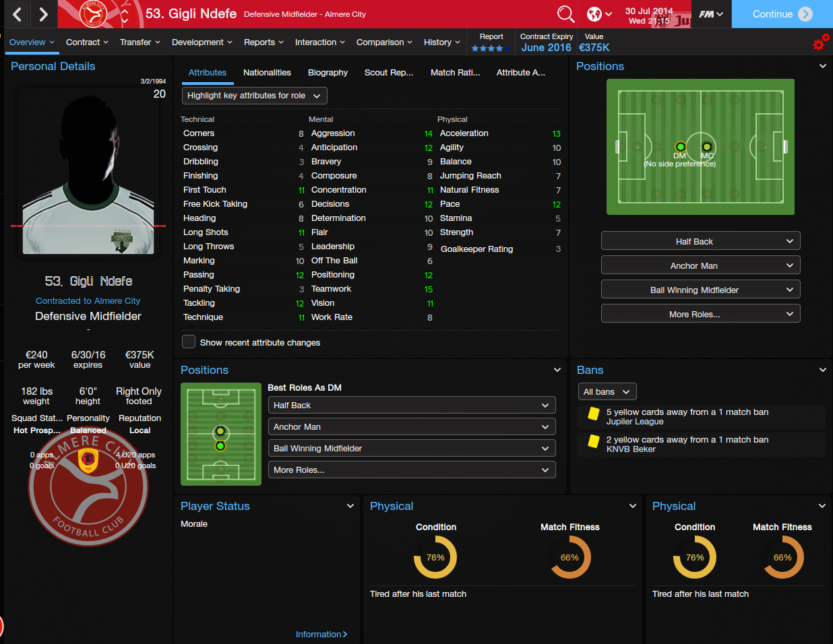
Task: Click the Continue button
Action: (782, 14)
